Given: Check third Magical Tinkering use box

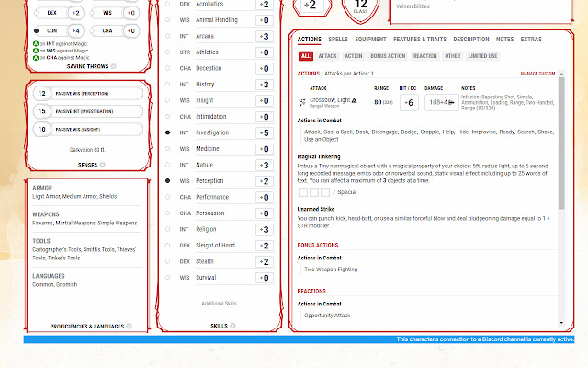Looking at the screenshot, I should 325,192.
